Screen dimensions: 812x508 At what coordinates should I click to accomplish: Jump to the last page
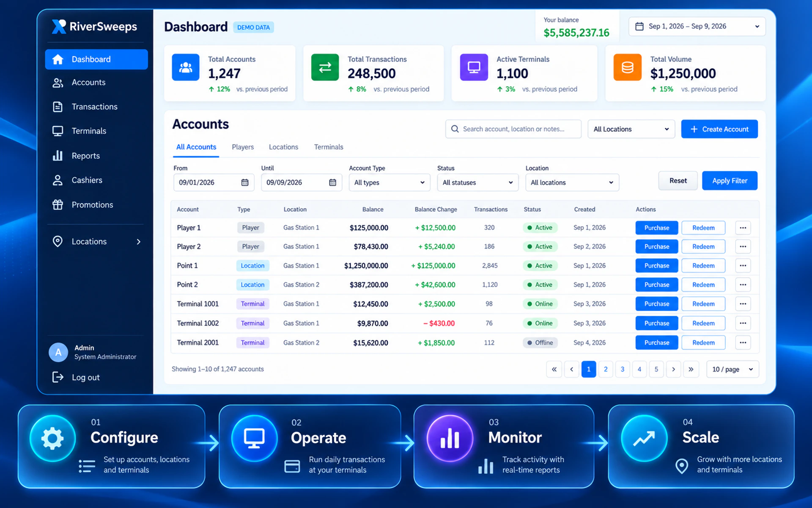691,369
